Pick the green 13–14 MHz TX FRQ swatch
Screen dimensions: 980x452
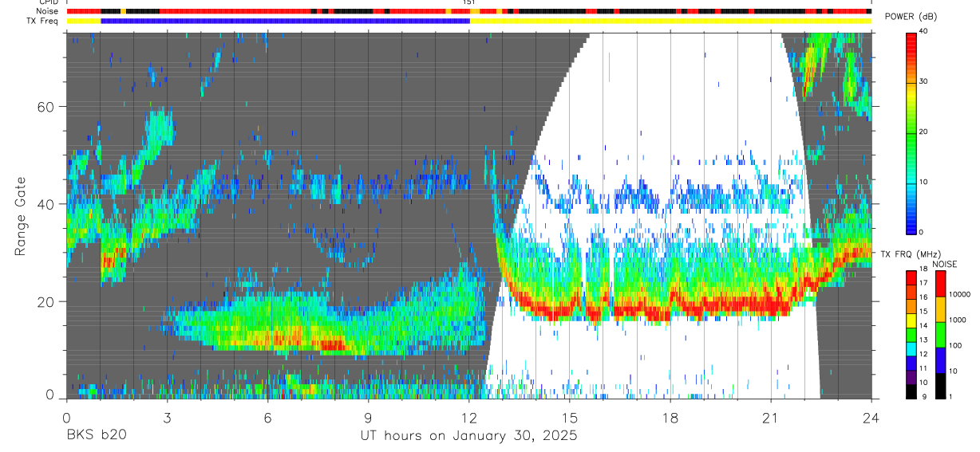coord(911,334)
